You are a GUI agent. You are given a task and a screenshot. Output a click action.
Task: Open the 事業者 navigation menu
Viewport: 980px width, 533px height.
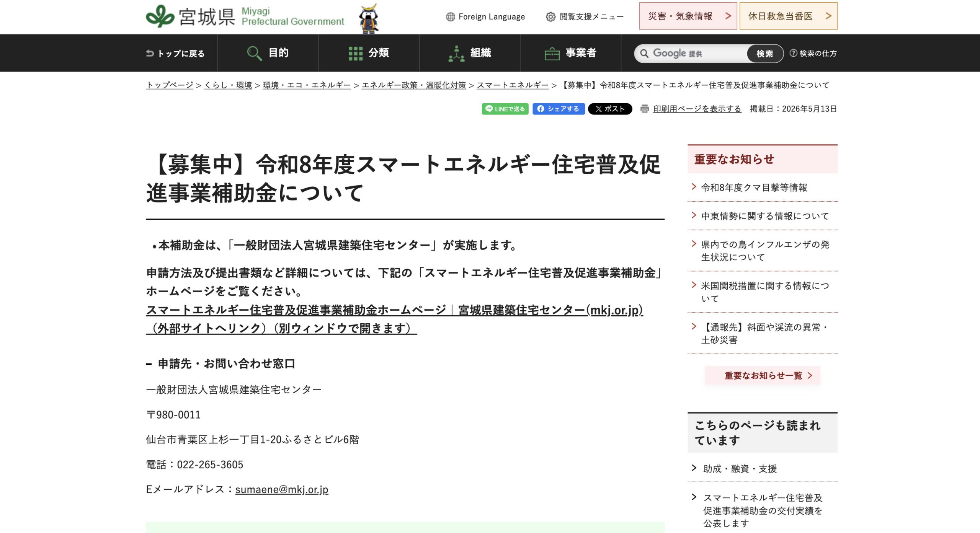click(x=570, y=53)
